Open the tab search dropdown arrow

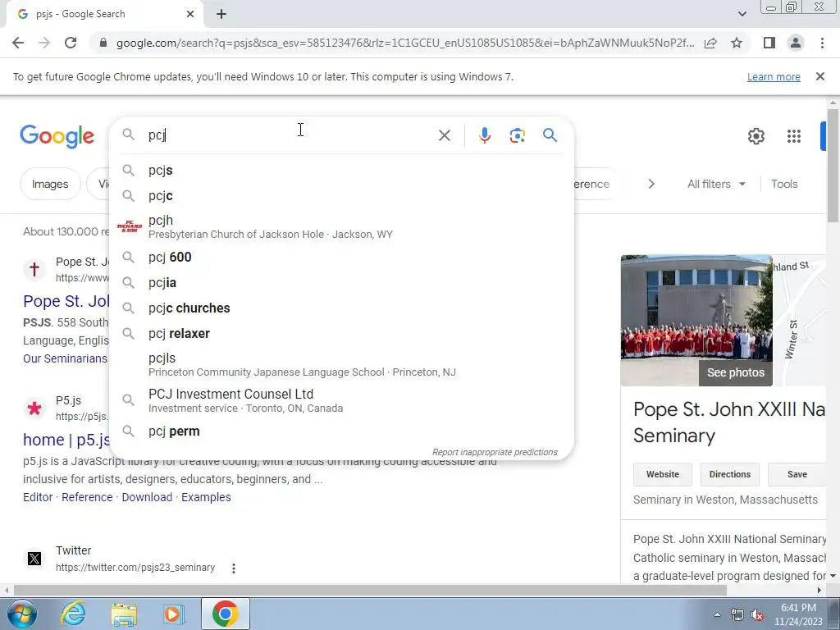(x=742, y=14)
